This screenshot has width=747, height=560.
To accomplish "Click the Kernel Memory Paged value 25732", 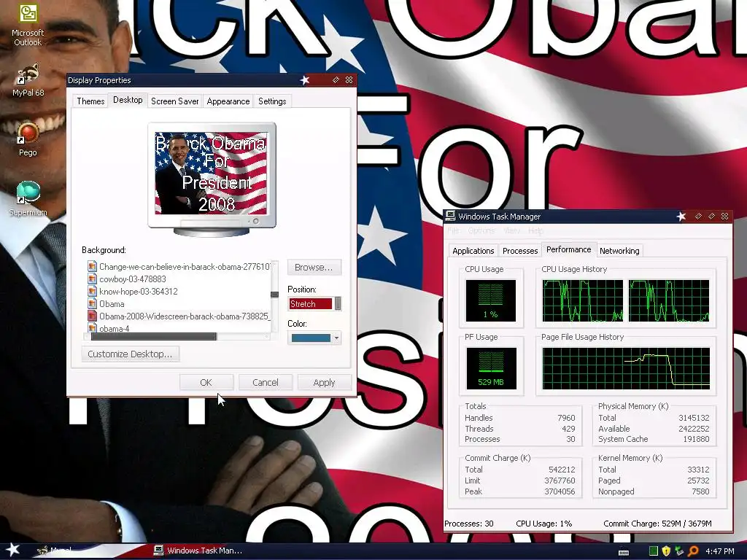I will tap(698, 481).
